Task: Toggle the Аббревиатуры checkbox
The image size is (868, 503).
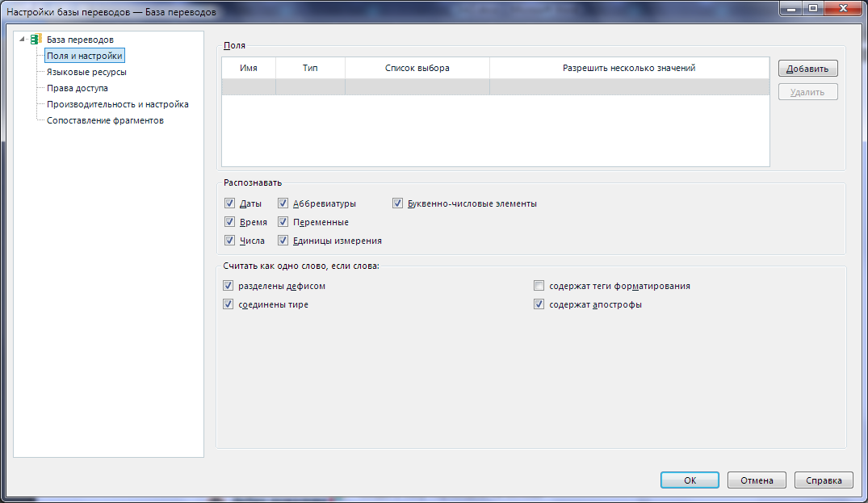Action: pos(283,203)
